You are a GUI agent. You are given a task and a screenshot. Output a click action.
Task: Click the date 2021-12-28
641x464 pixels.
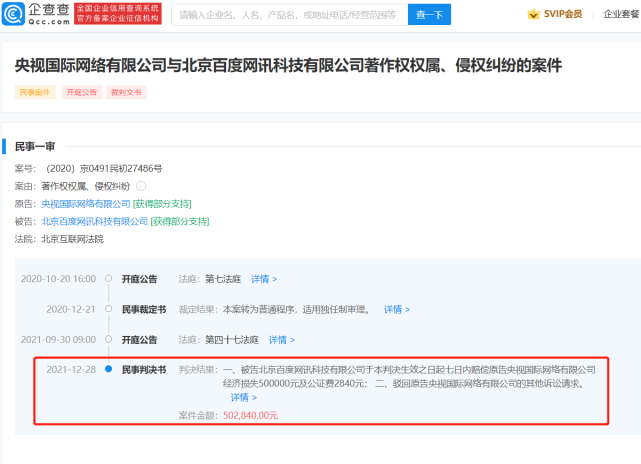pyautogui.click(x=71, y=370)
